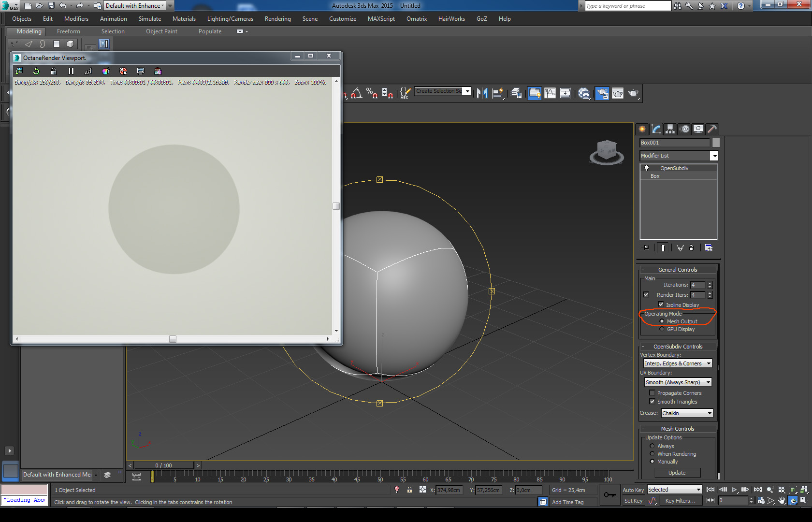
Task: Click the Box001 object color swatch
Action: (716, 143)
